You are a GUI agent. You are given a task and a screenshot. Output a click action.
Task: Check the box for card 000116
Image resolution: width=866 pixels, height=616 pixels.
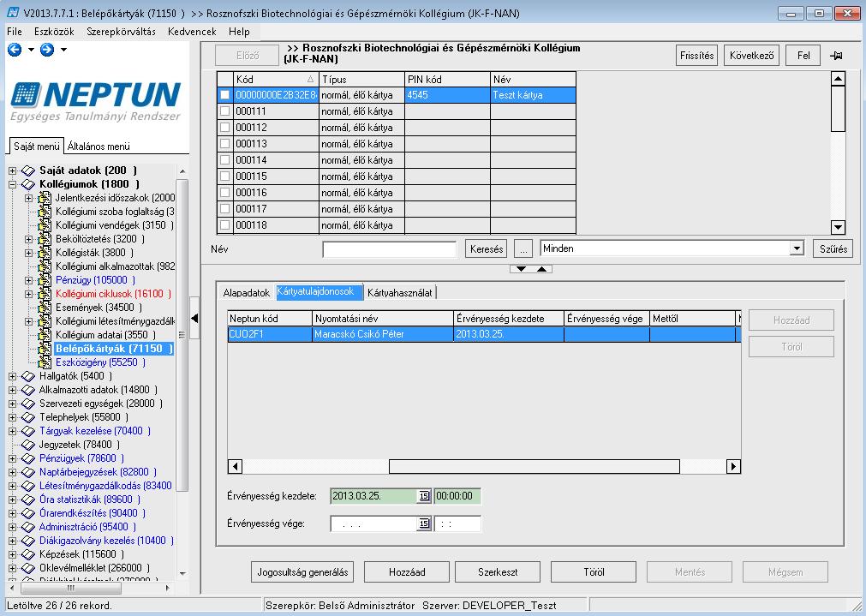coord(224,193)
